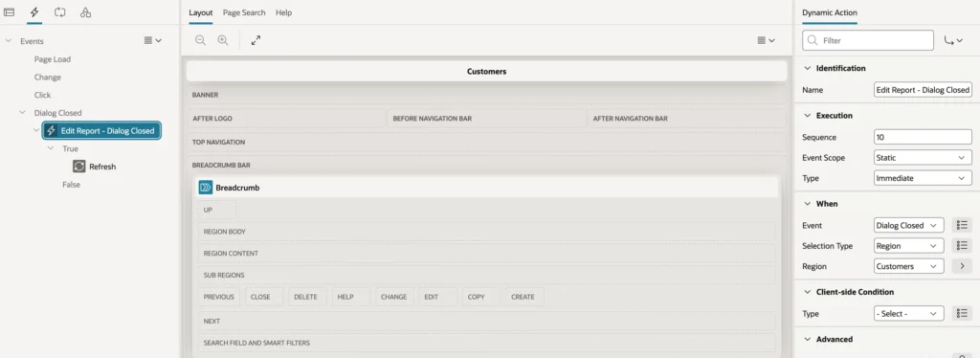Image resolution: width=980 pixels, height=358 pixels.
Task: Select the Refresh action label
Action: (x=102, y=167)
